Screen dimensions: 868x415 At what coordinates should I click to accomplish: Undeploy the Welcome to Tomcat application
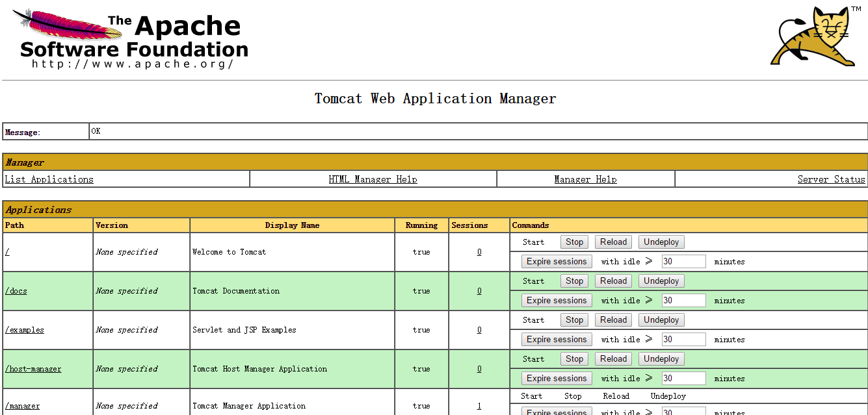(x=661, y=242)
